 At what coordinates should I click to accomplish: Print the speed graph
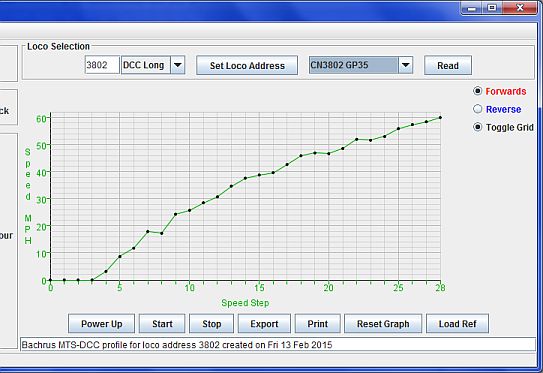tap(318, 323)
